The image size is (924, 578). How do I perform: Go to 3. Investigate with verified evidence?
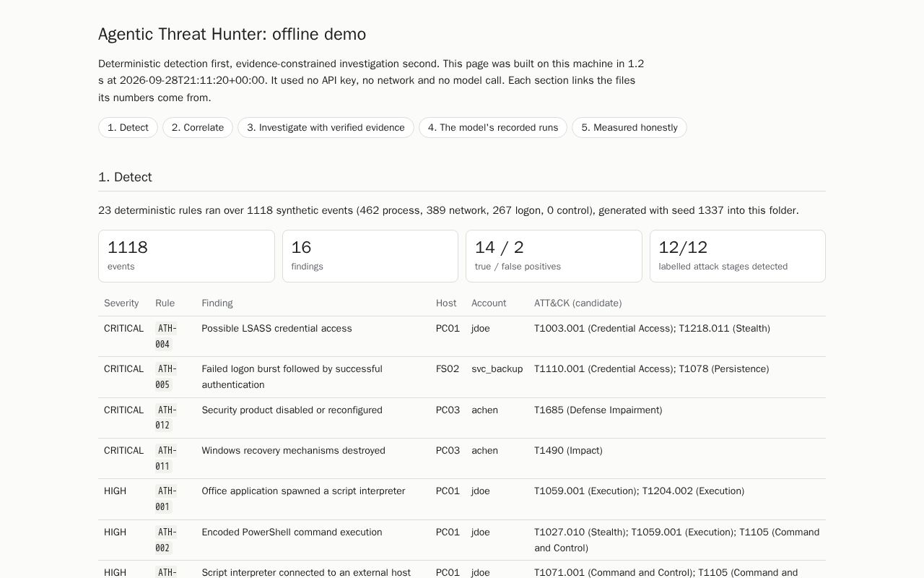326,127
